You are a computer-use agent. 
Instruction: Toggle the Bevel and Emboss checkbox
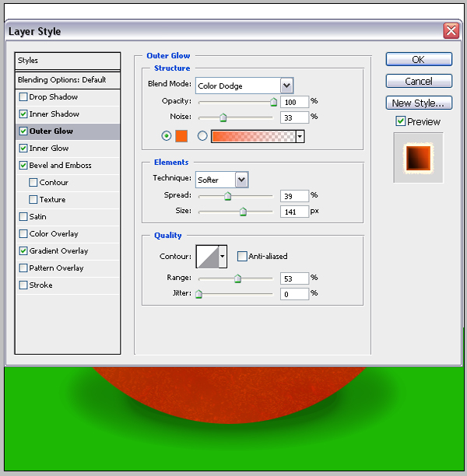tap(23, 165)
